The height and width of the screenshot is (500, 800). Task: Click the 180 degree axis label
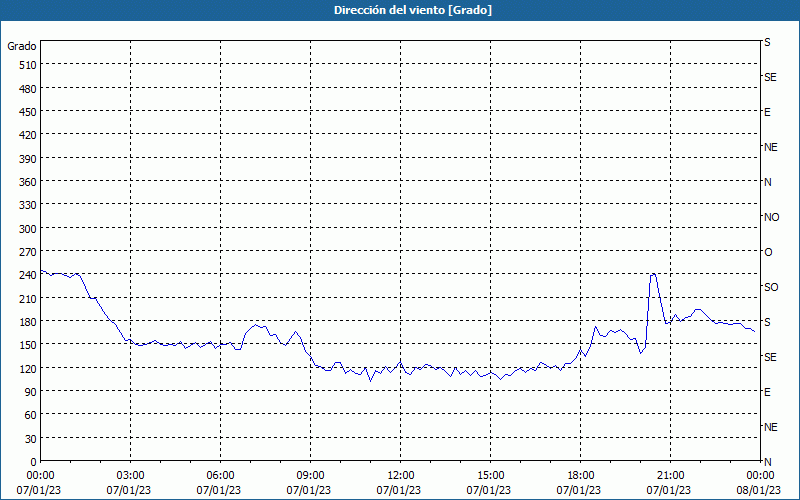pos(28,321)
